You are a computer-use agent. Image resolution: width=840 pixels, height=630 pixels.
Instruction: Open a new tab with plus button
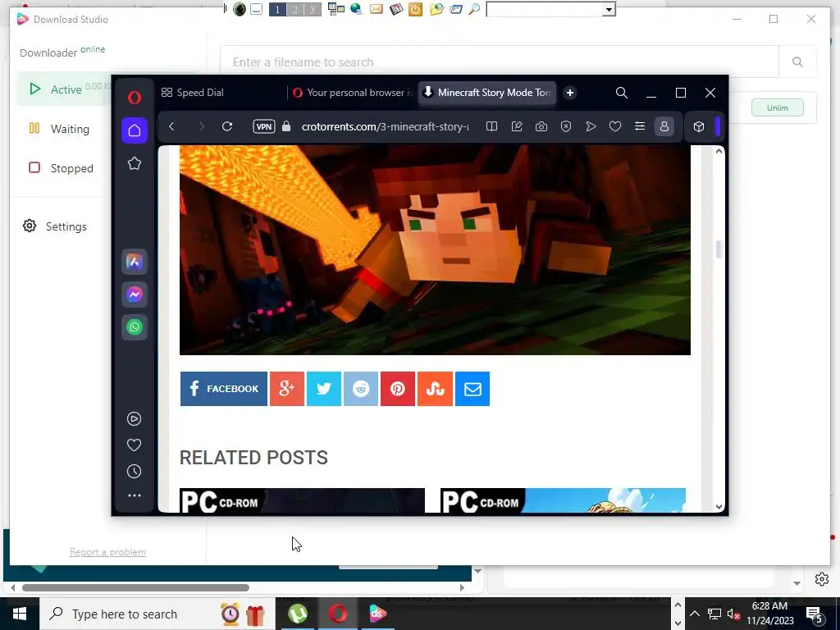[x=570, y=93]
